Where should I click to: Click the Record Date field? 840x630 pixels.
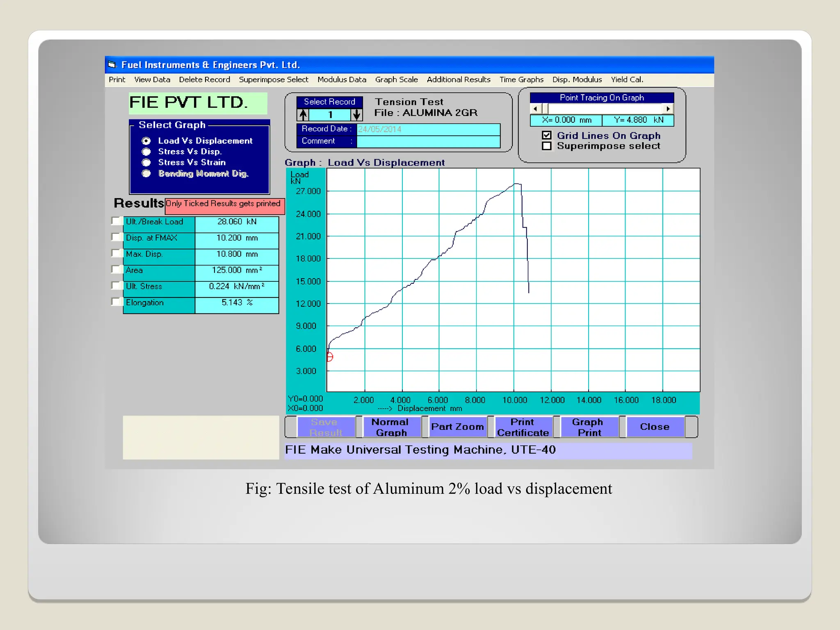coord(428,129)
